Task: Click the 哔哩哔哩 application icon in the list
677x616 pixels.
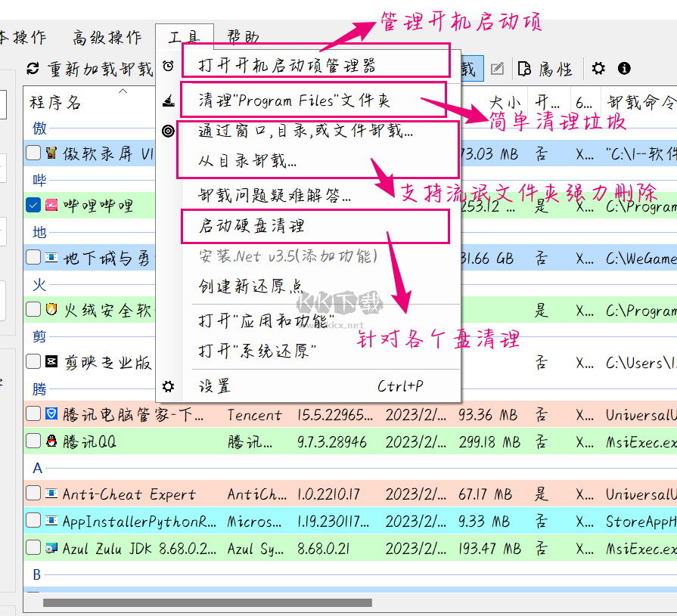Action: coord(51,205)
